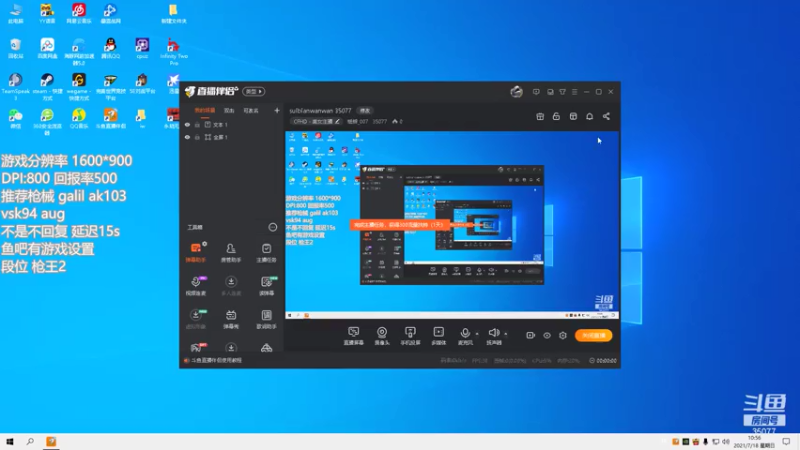The image size is (800, 450).
Task: Open the user avatar in title bar
Action: coord(516,91)
